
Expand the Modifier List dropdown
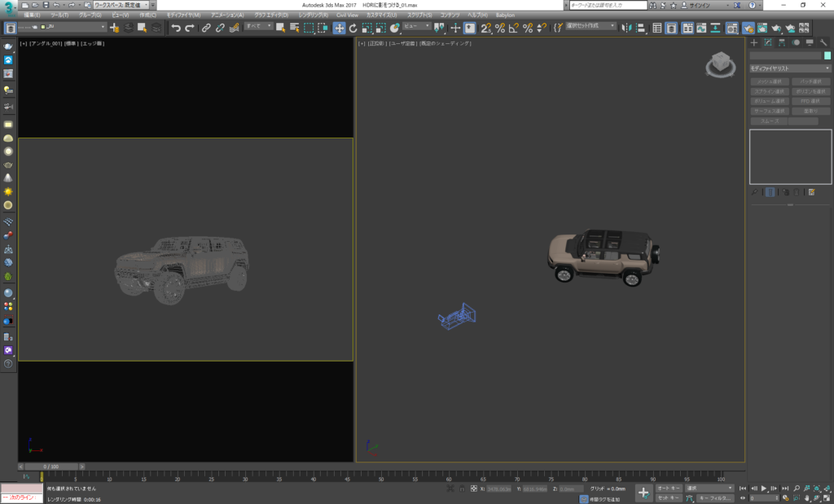click(x=789, y=68)
